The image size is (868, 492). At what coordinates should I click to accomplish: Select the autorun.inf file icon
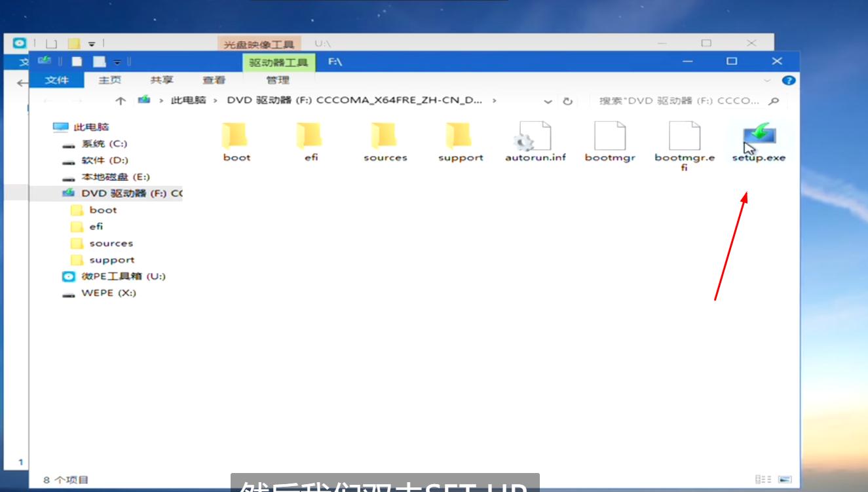[x=535, y=136]
